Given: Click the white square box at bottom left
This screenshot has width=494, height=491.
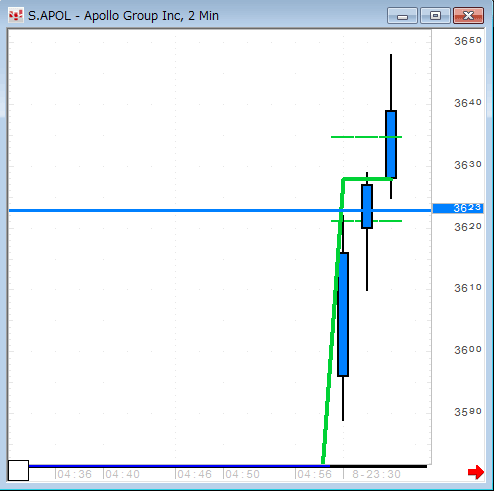Looking at the screenshot, I should point(18,470).
